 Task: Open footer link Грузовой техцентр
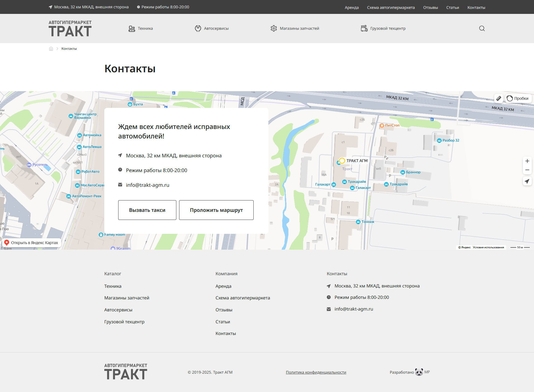pyautogui.click(x=124, y=322)
